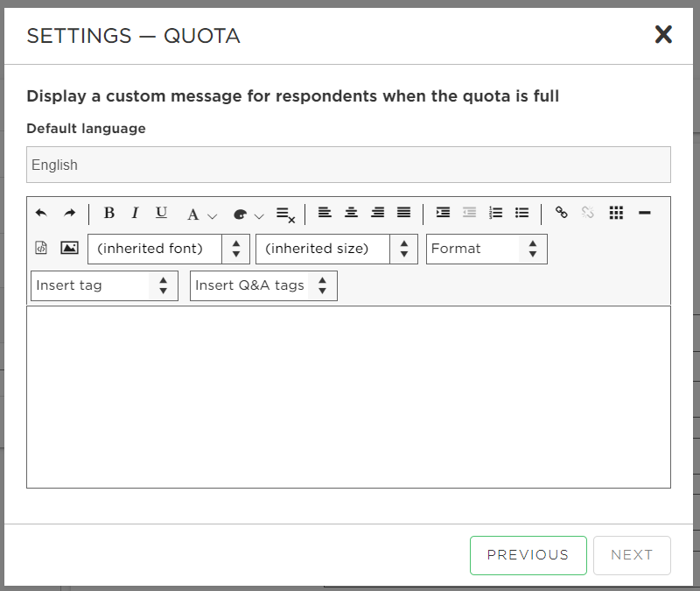Expand the Format dropdown

pos(486,249)
